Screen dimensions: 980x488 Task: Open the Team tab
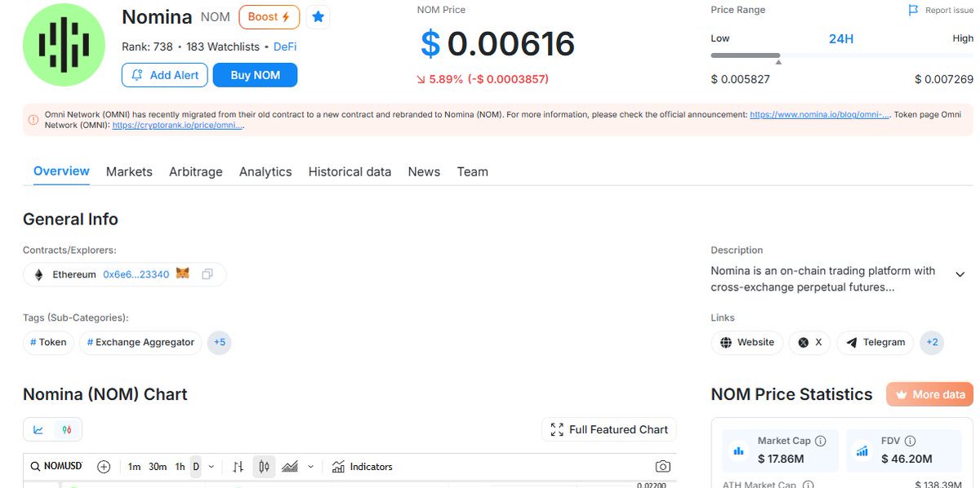click(x=472, y=172)
